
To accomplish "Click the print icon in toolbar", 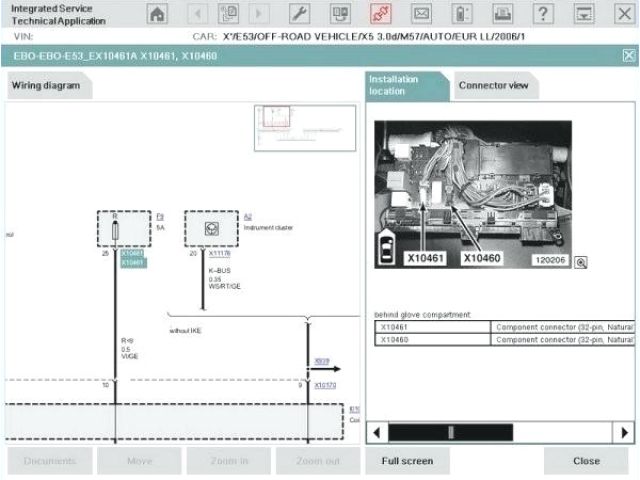I will (x=502, y=14).
